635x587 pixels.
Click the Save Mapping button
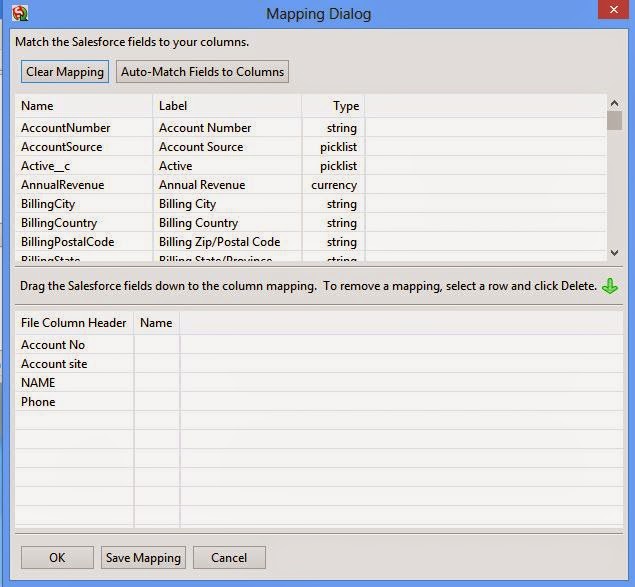tap(143, 557)
